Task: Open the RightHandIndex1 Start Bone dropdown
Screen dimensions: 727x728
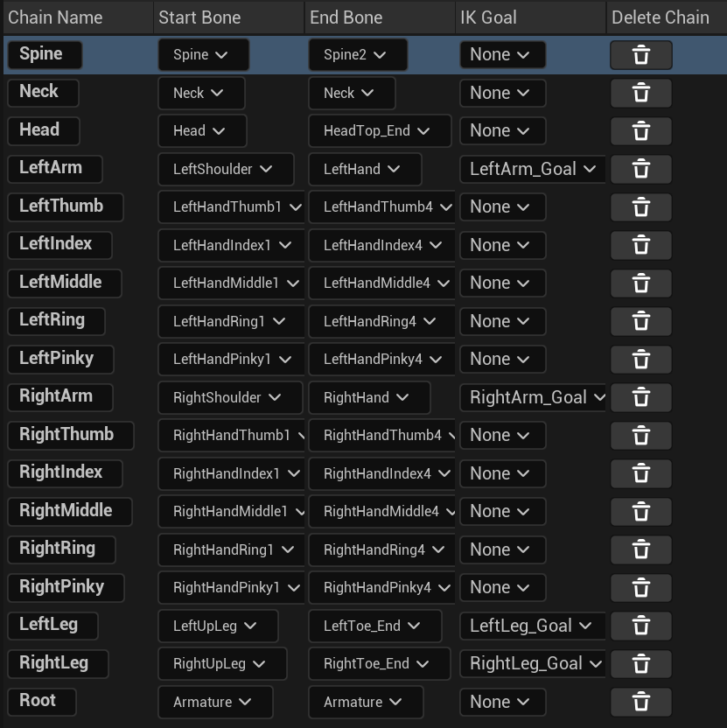Action: coord(231,473)
